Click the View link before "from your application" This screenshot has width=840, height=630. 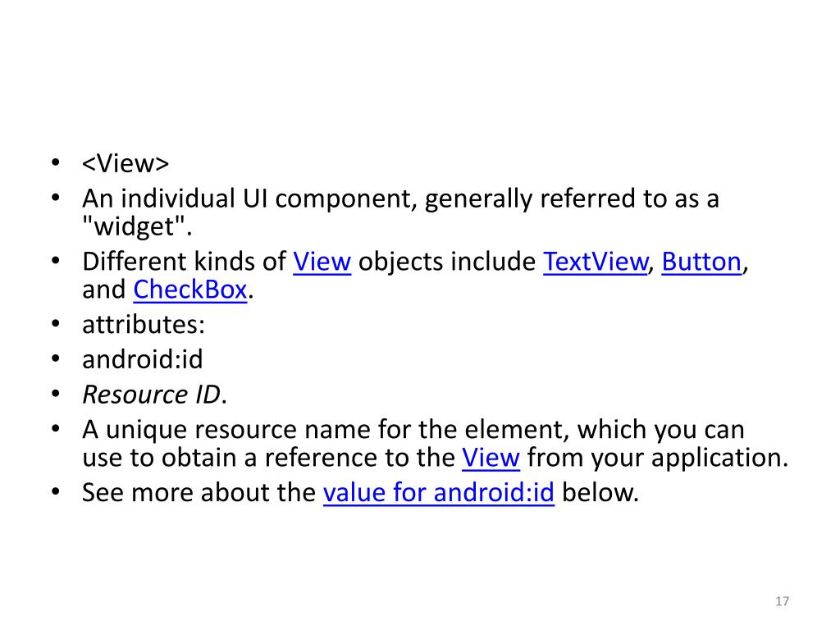coord(491,457)
